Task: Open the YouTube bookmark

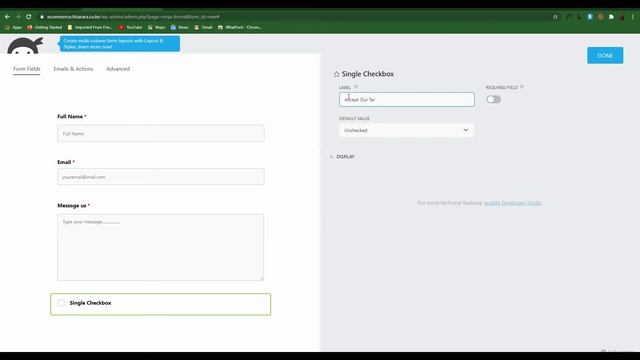Action: click(x=130, y=27)
